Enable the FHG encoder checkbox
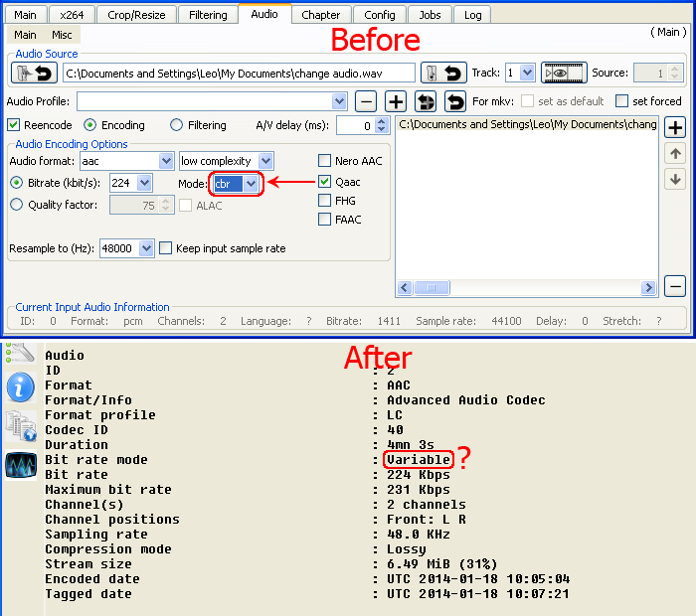The height and width of the screenshot is (616, 696). (x=324, y=201)
